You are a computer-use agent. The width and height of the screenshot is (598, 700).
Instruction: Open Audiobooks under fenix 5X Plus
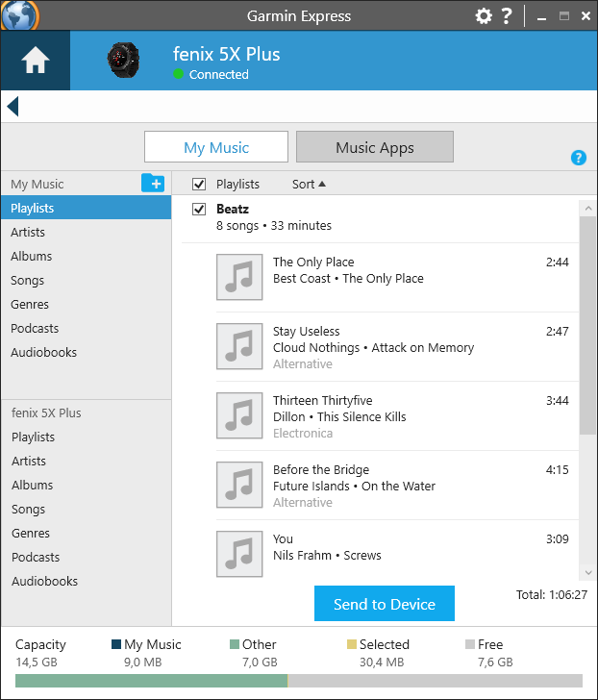tap(86, 582)
